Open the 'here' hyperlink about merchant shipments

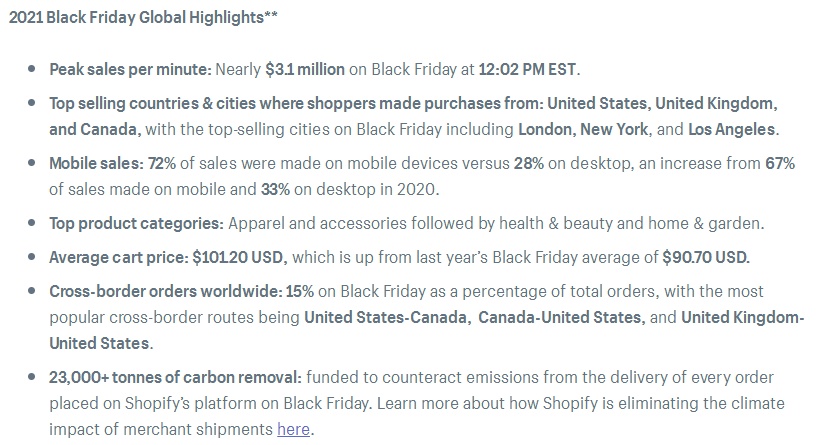point(293,429)
